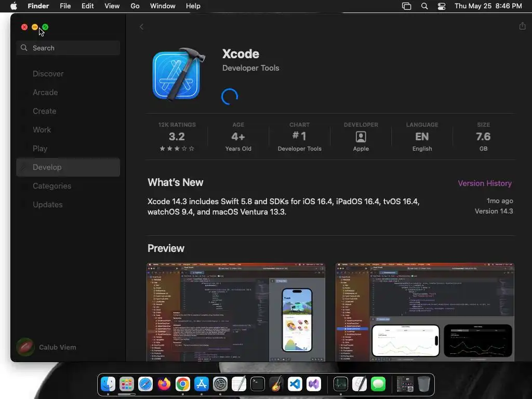532x399 pixels.
Task: Launch Google Chrome from the dock
Action: click(182, 384)
